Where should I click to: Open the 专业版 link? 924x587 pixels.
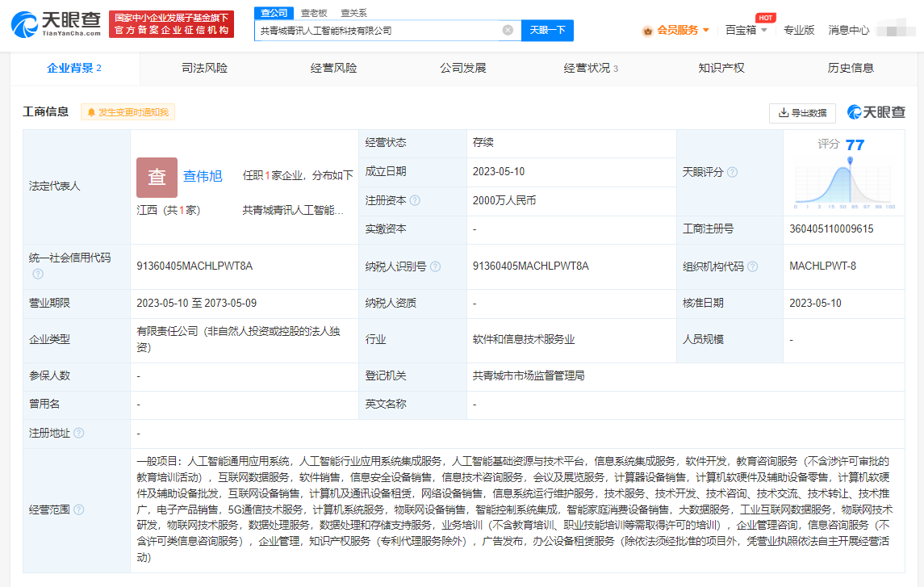tap(798, 30)
